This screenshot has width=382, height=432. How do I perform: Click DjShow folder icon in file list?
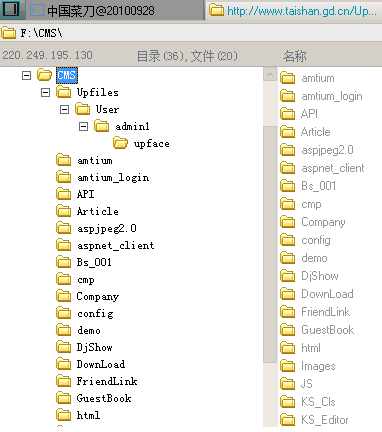(288, 276)
